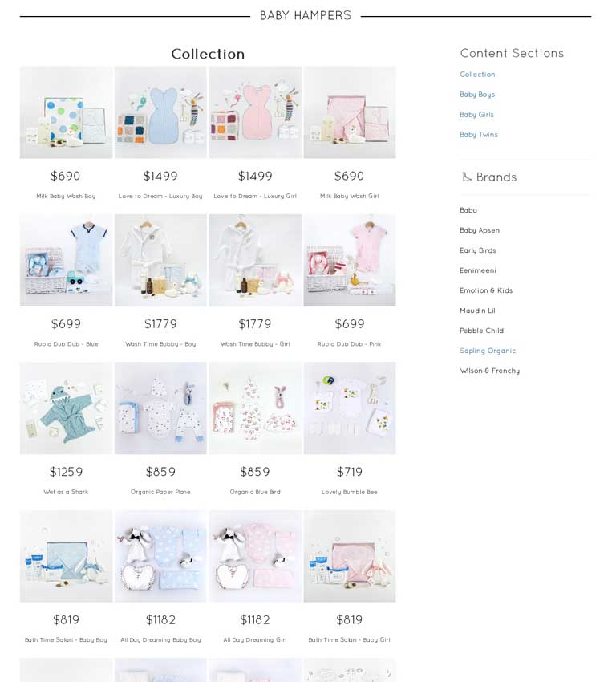Open Milk Baby Wash Boy hamper image
The height and width of the screenshot is (682, 616).
(x=66, y=112)
